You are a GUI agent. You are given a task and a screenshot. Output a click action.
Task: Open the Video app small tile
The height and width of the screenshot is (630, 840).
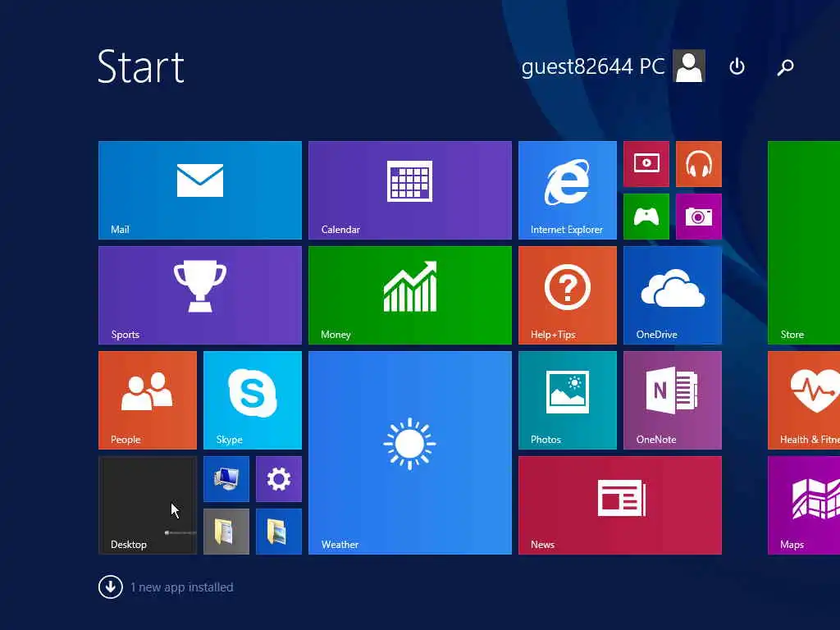point(646,164)
